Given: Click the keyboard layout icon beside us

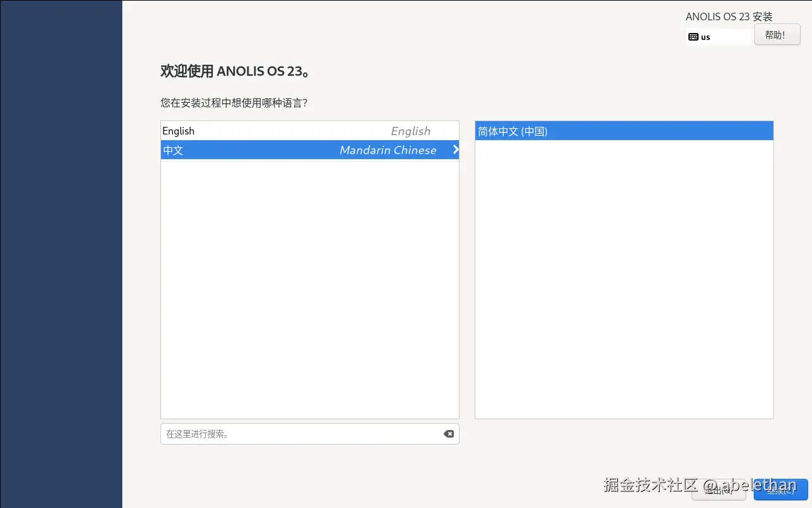Looking at the screenshot, I should tap(693, 37).
